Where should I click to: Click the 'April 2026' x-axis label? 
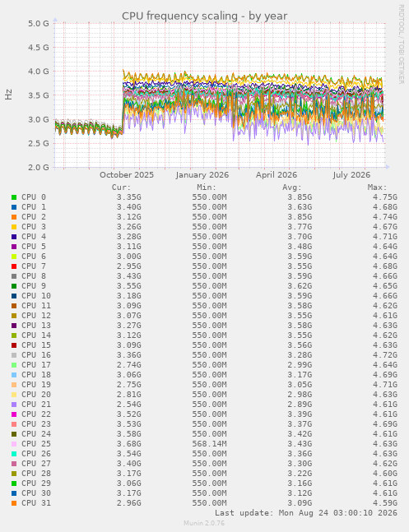pos(277,175)
